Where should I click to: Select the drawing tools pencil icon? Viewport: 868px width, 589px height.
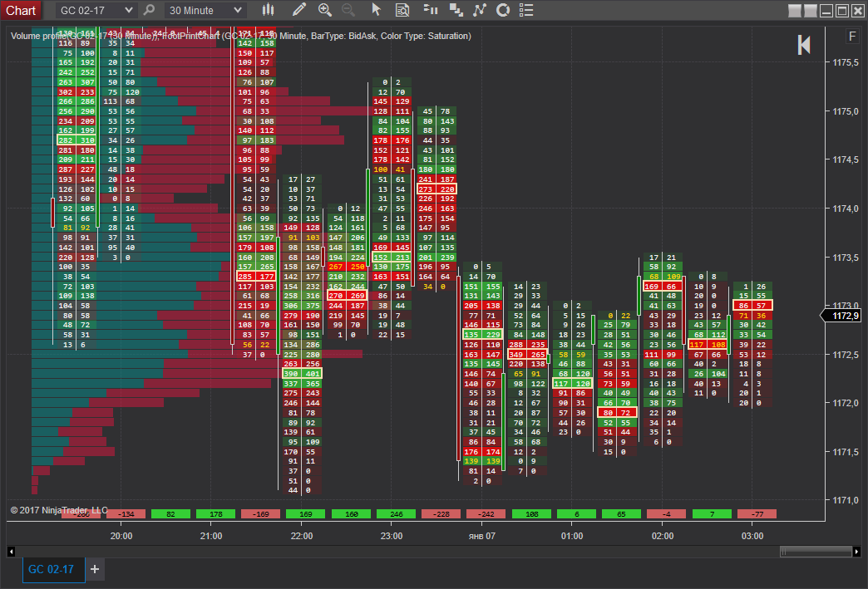[299, 10]
